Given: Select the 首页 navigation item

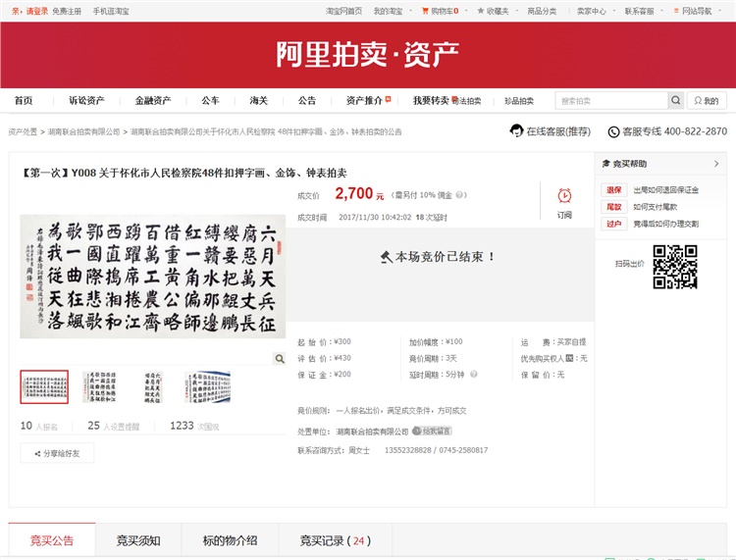Looking at the screenshot, I should pos(24,100).
